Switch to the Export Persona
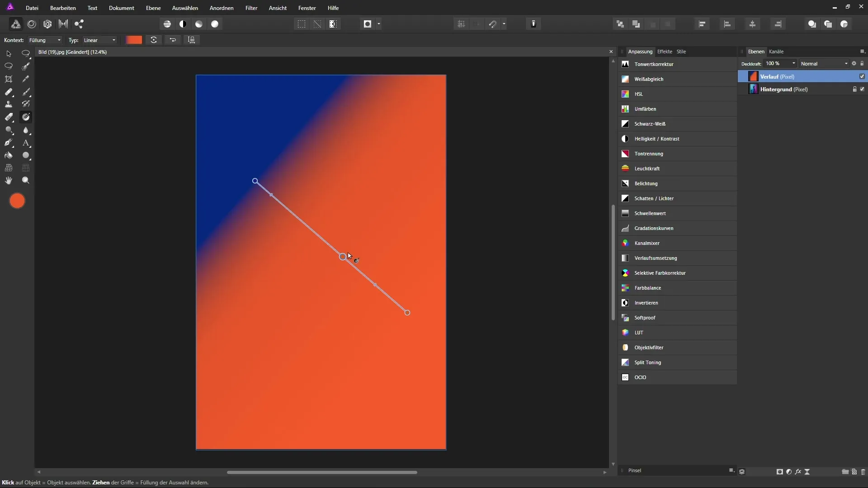The height and width of the screenshot is (488, 868). pyautogui.click(x=79, y=24)
